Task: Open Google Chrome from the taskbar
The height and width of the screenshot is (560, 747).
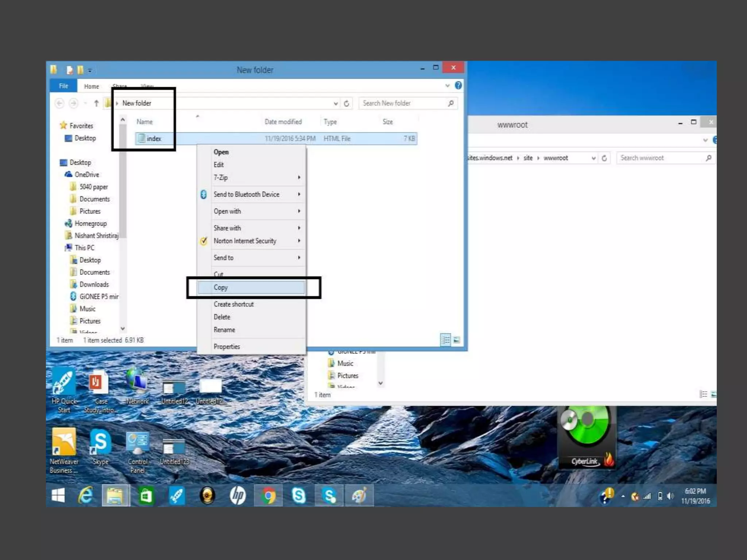Action: coord(268,496)
